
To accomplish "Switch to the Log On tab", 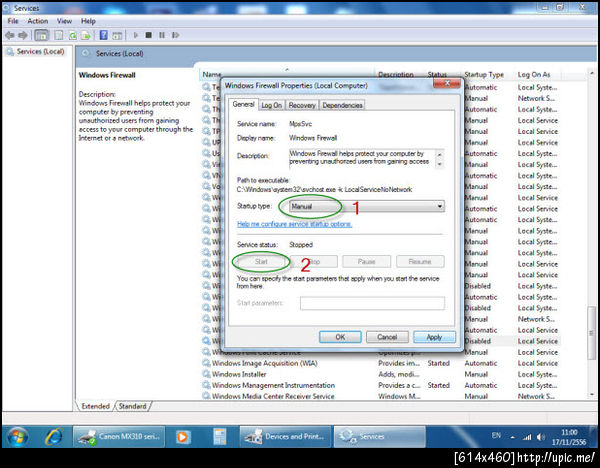I will (271, 105).
